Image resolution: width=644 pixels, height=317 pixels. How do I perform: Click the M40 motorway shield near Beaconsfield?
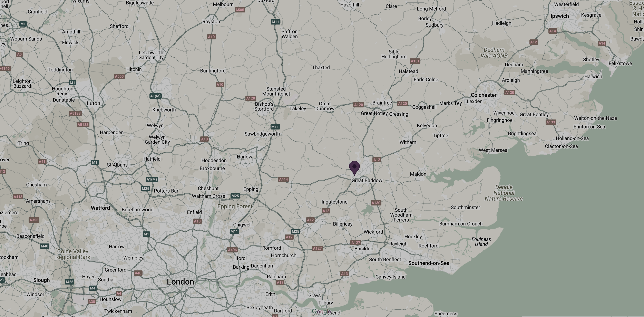point(45,246)
